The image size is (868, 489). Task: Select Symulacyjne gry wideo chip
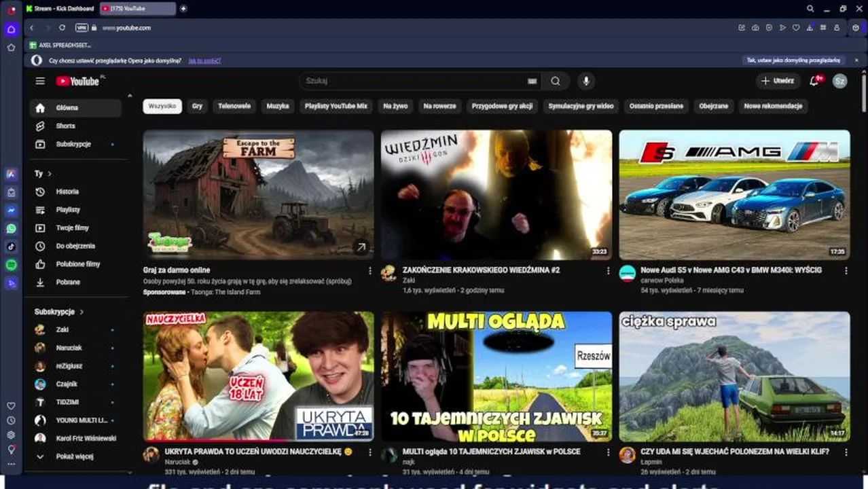[581, 106]
